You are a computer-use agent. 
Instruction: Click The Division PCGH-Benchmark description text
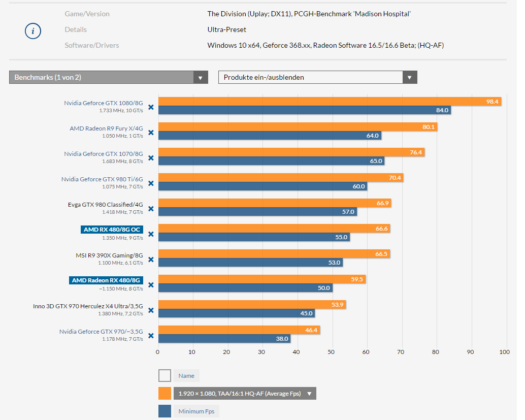309,14
